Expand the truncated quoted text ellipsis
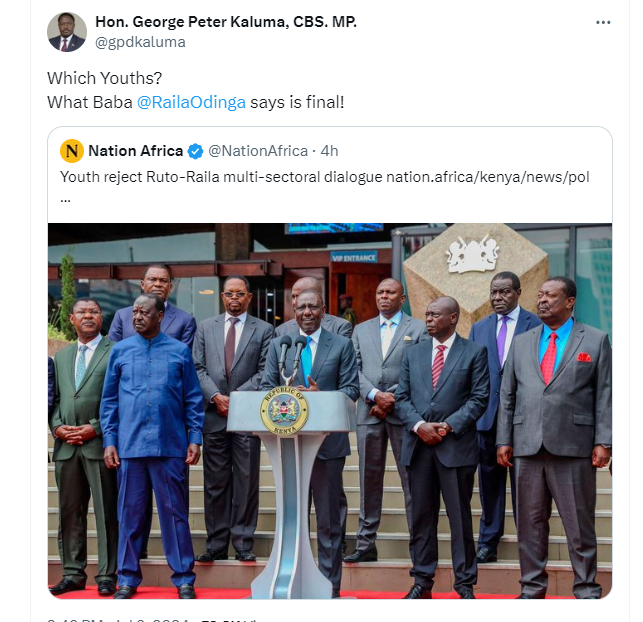 coord(65,197)
